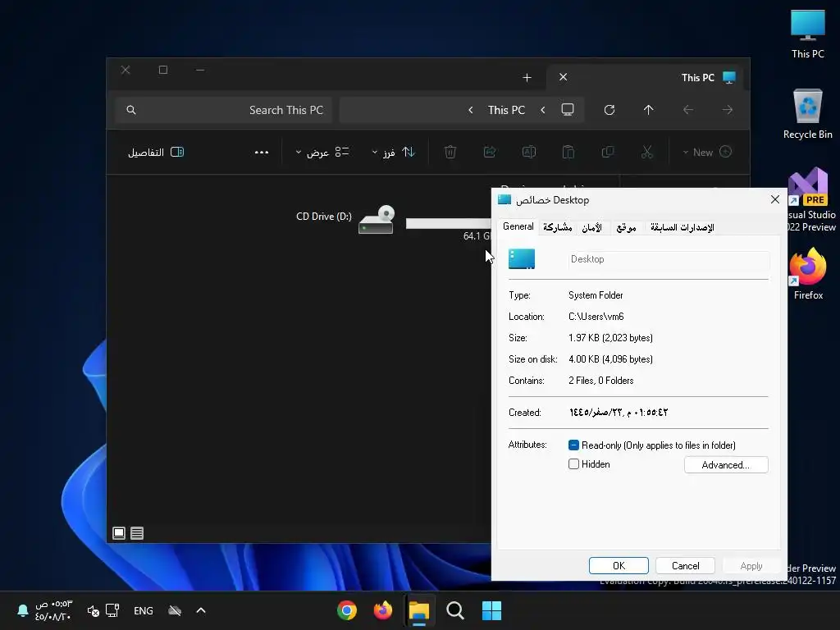840x630 pixels.
Task: Click the muted volume tray icon
Action: click(x=93, y=610)
